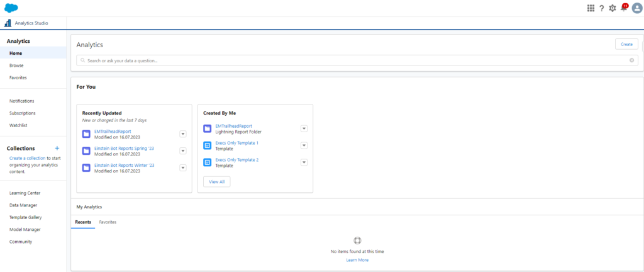Open the App Launcher grid icon

[x=591, y=8]
